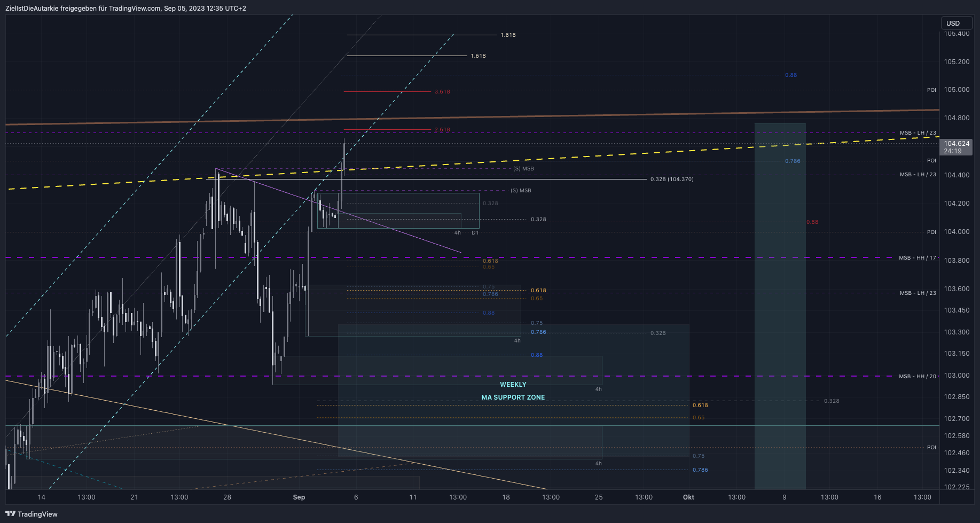The height and width of the screenshot is (523, 980).
Task: Click the 102.850 price axis label
Action: (957, 397)
